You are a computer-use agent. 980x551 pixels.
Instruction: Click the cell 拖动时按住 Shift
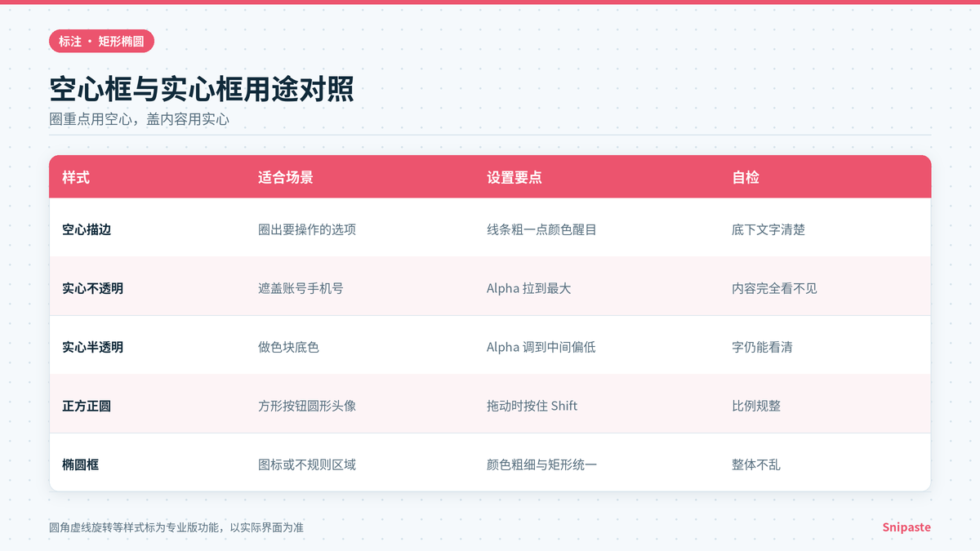pos(532,406)
